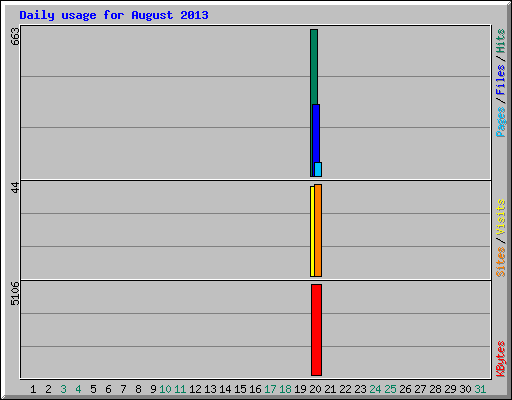Click the 'KBytes' legend label

[x=501, y=359]
